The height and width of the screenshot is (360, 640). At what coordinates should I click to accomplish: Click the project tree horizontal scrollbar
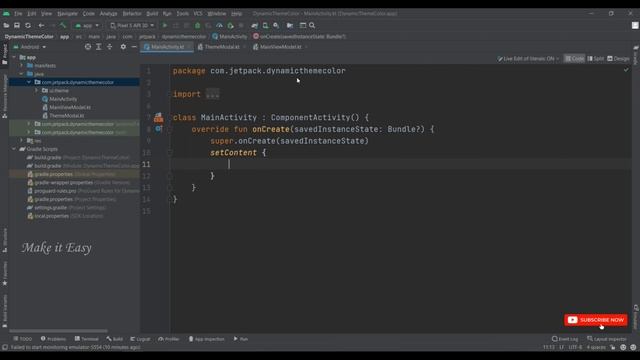point(58,331)
